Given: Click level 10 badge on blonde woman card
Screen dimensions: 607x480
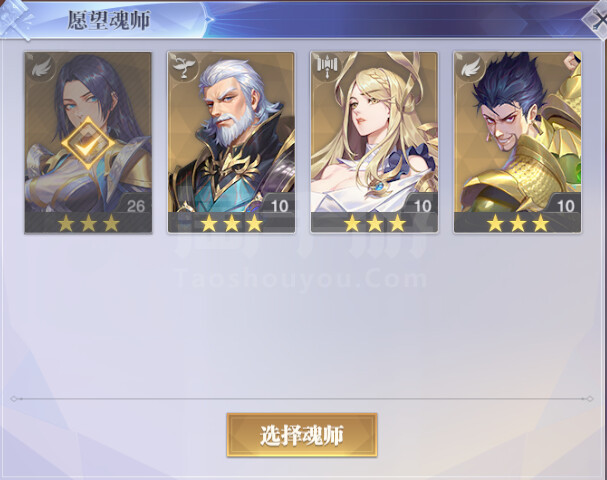Looking at the screenshot, I should [422, 206].
